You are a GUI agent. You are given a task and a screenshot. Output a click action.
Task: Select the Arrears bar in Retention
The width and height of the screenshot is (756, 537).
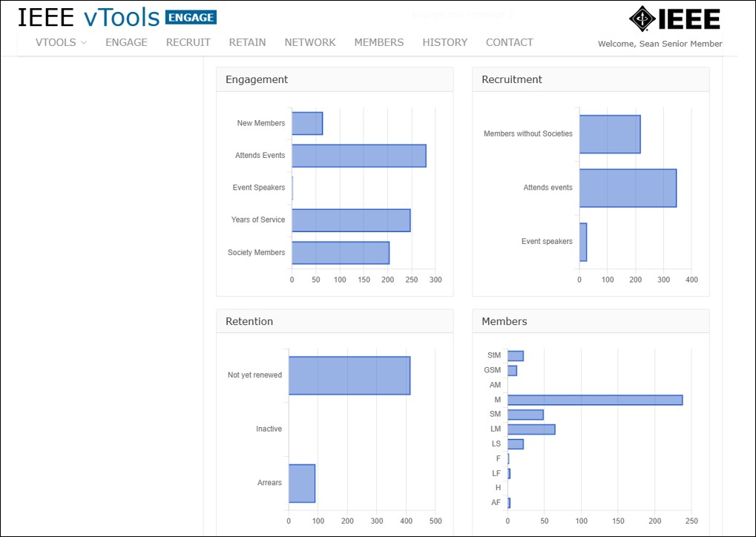pyautogui.click(x=302, y=484)
